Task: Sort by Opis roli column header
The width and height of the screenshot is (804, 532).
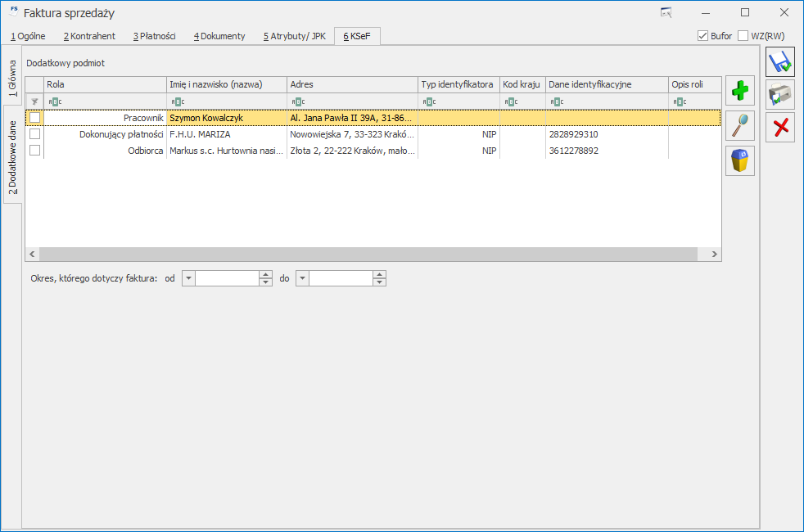Action: point(695,84)
